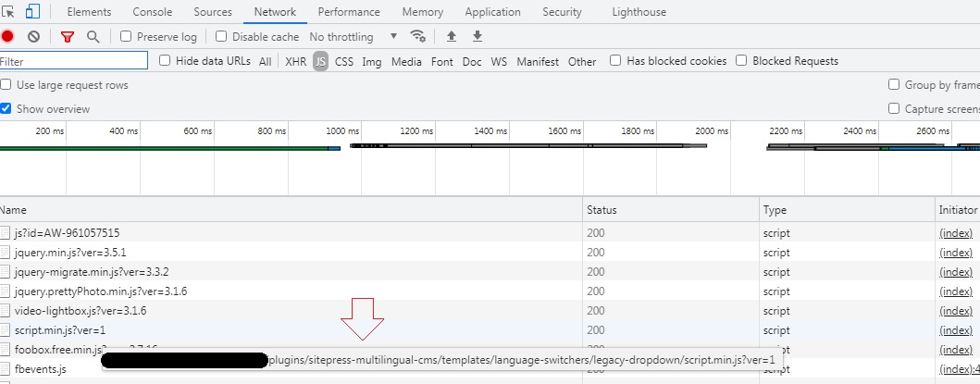Filter requests by Media
980x384 pixels.
[x=406, y=61]
